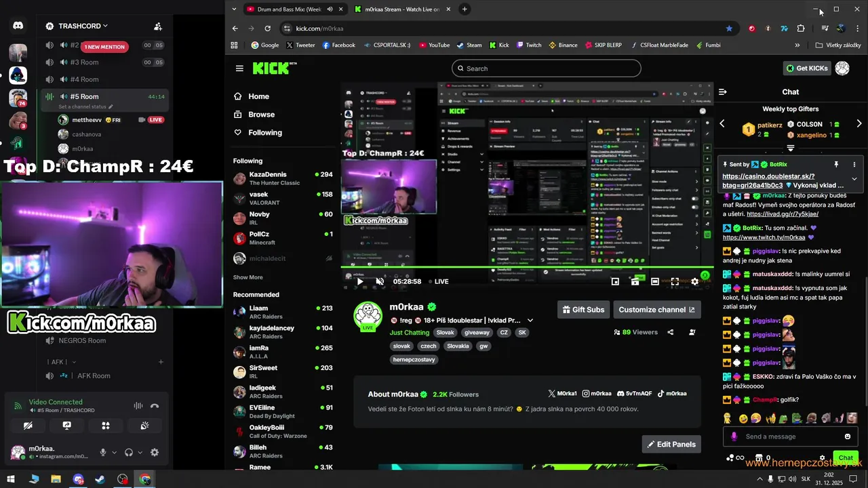
Task: Expand stream title chevron
Action: click(530, 321)
